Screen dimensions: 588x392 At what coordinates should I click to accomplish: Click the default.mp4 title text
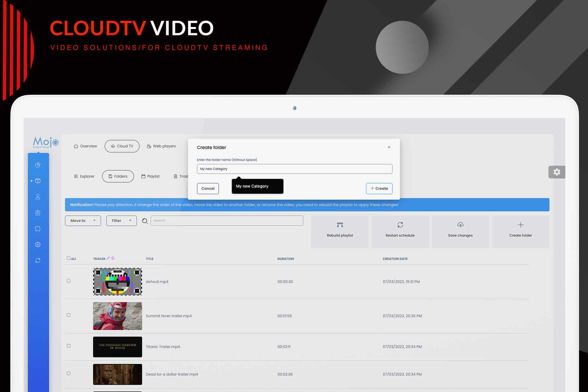[157, 282]
